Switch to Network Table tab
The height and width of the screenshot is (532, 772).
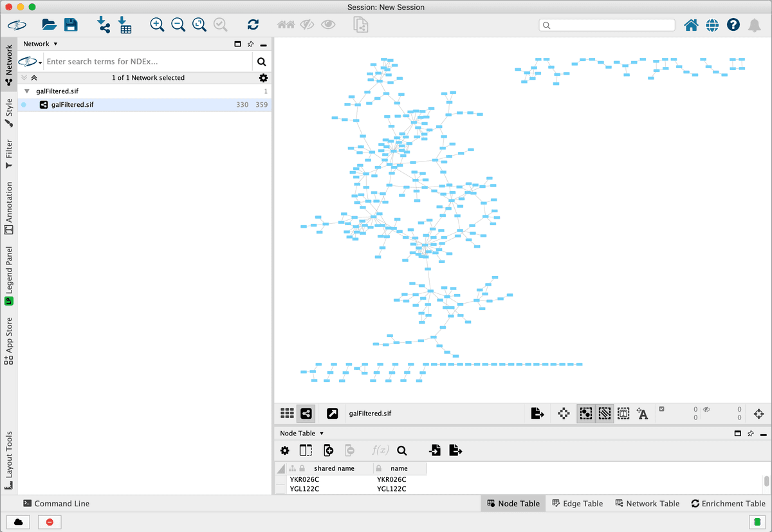point(647,504)
